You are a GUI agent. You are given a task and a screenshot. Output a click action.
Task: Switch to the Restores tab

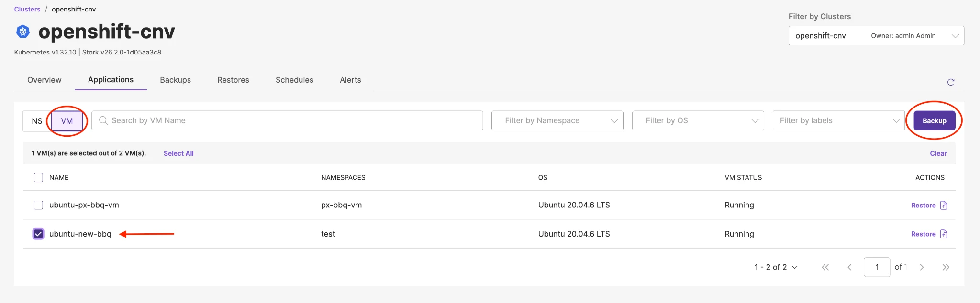[x=233, y=80]
